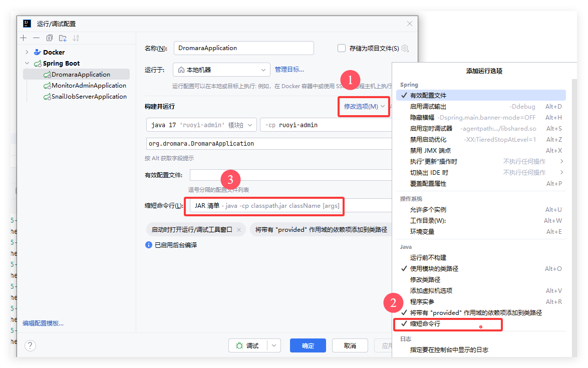Remove the 启动时打开运行/调试工具窗口 tag via its X
This screenshot has height=368, width=588.
point(239,230)
